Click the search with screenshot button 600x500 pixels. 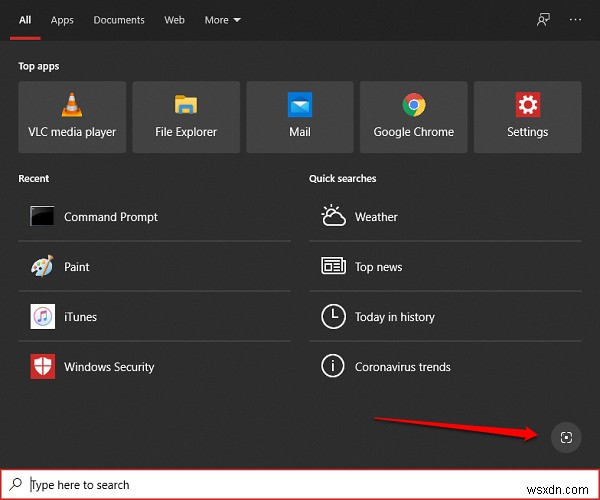pos(566,437)
